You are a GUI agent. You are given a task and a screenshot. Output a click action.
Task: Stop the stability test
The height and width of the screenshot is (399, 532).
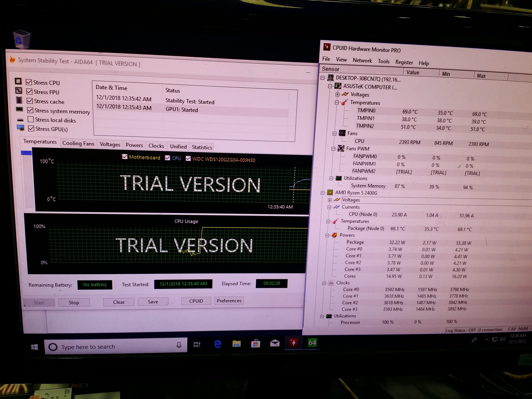[74, 303]
